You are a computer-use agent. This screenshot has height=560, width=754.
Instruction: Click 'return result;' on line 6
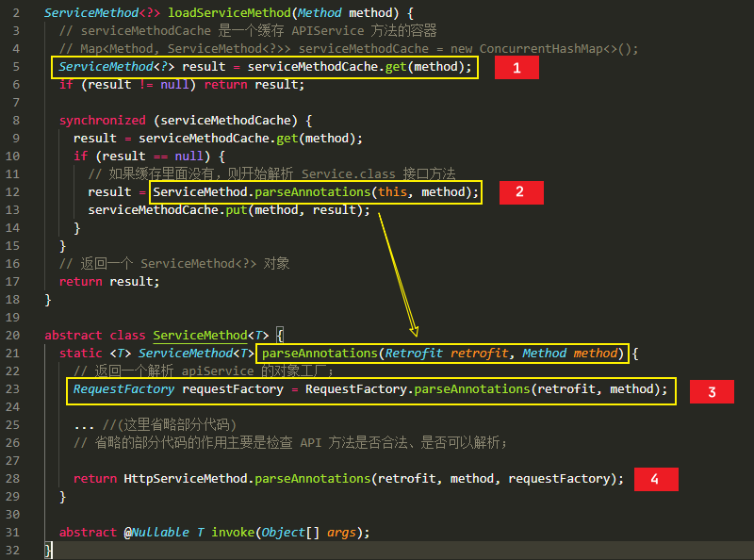point(254,85)
